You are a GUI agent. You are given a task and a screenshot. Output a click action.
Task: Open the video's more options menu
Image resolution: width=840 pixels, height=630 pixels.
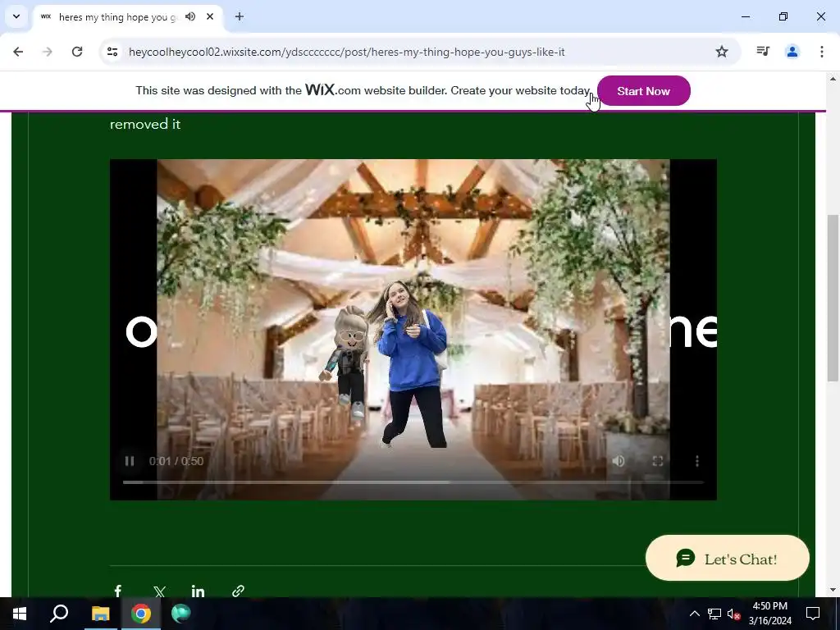tap(697, 461)
